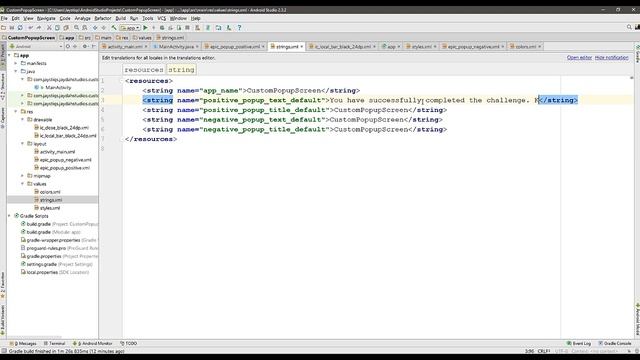This screenshot has height=360, width=640.
Task: Collapse the values folder
Action: pos(22,184)
